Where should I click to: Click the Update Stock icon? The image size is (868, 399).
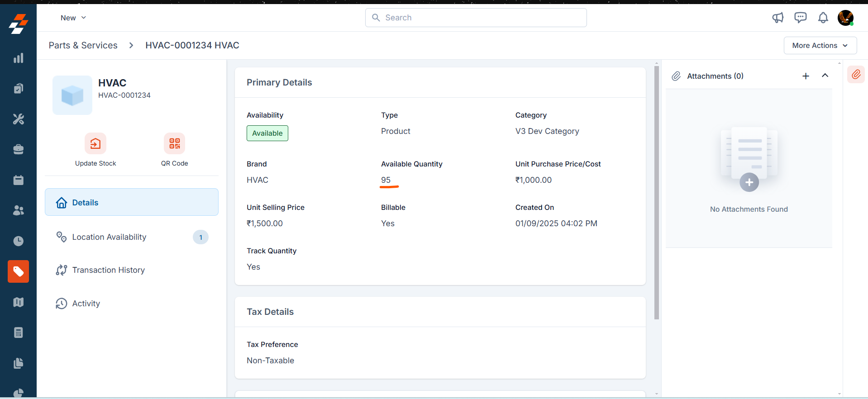point(95,144)
